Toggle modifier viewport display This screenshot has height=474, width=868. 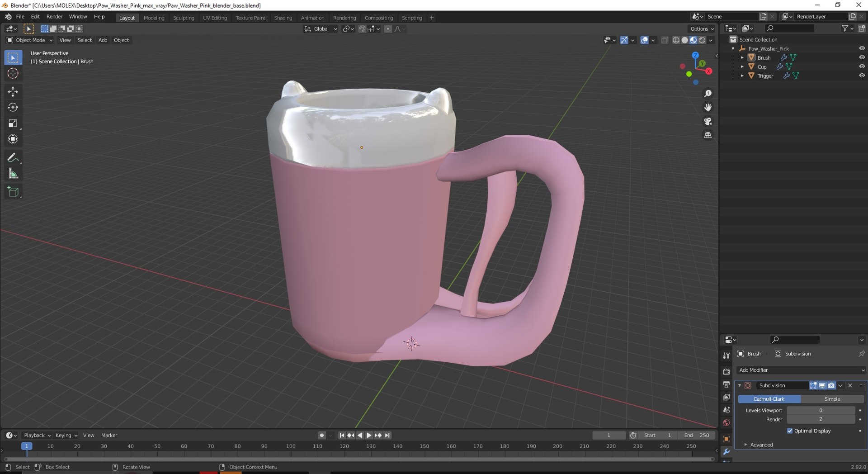click(822, 386)
